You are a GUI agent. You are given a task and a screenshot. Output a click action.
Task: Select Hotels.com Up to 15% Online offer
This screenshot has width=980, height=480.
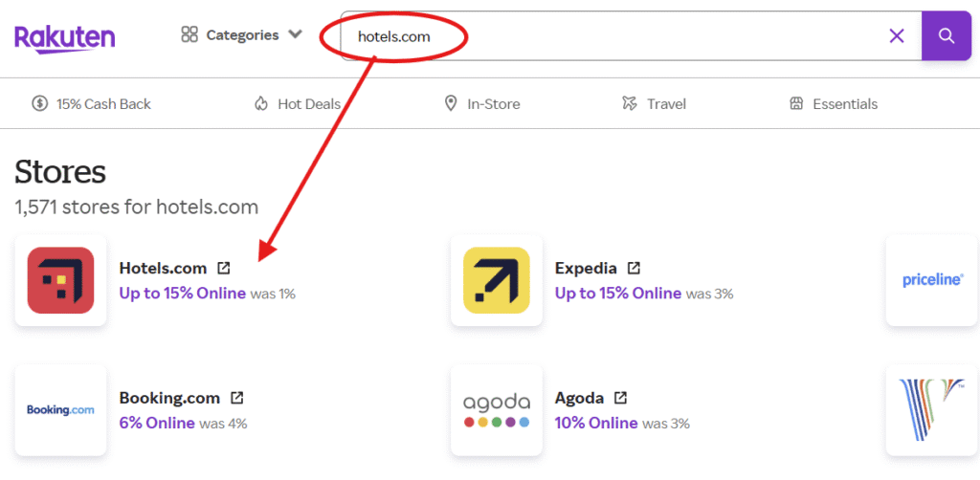pos(183,294)
